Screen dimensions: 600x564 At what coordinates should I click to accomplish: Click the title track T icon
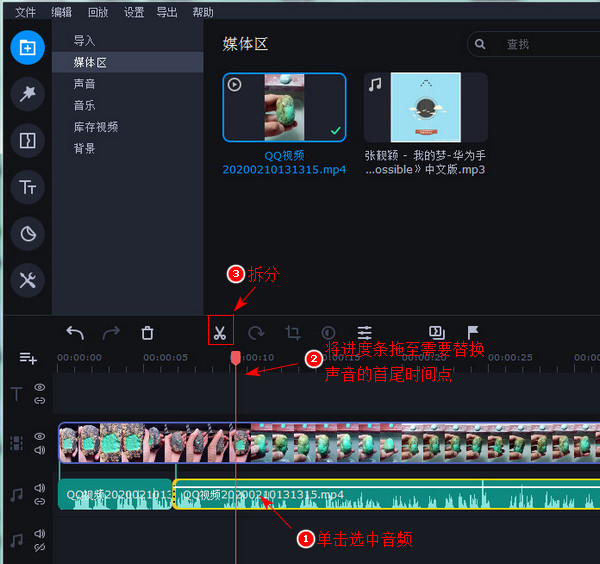pyautogui.click(x=16, y=394)
